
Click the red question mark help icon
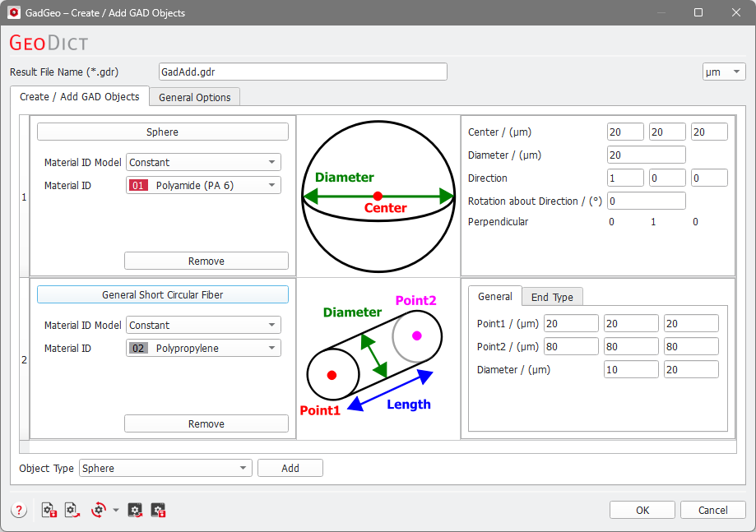19,511
